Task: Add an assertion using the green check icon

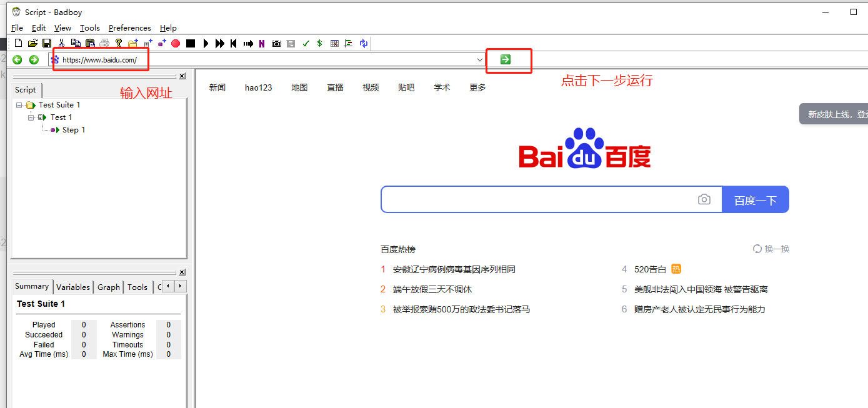Action: click(306, 43)
